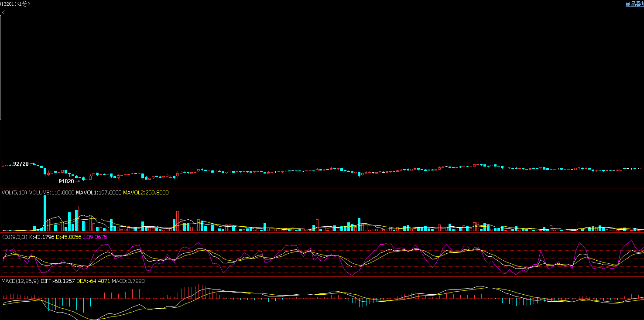
Task: Click the yellow MAVOL2:259.8000 label
Action: point(146,193)
